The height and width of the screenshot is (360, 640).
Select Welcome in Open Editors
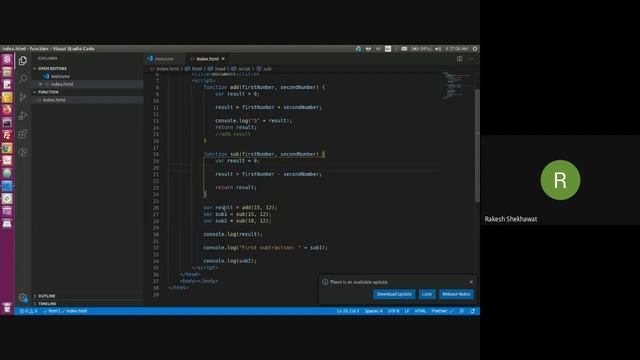pos(87,76)
